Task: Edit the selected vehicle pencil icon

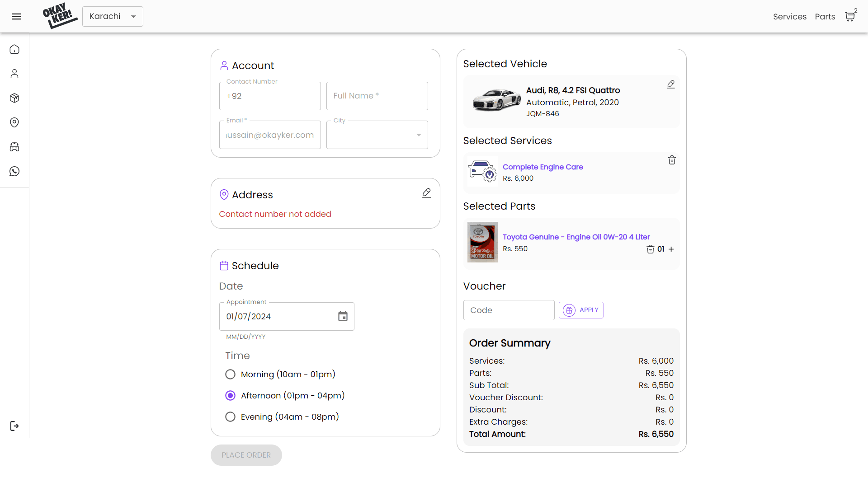Action: point(671,84)
